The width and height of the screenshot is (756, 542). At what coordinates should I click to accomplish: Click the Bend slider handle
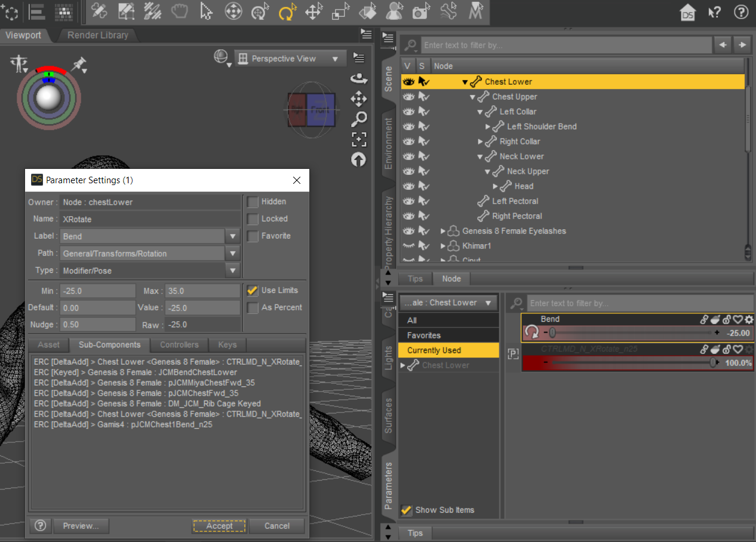tap(552, 332)
